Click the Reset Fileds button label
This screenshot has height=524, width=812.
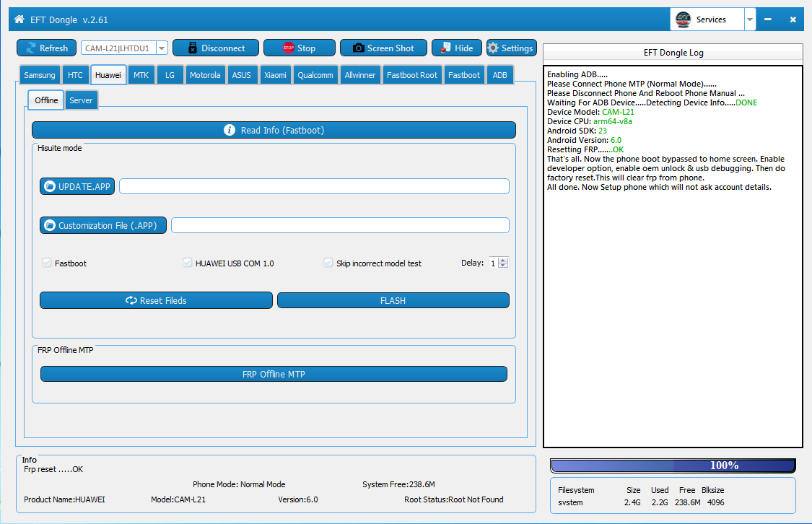(x=163, y=300)
